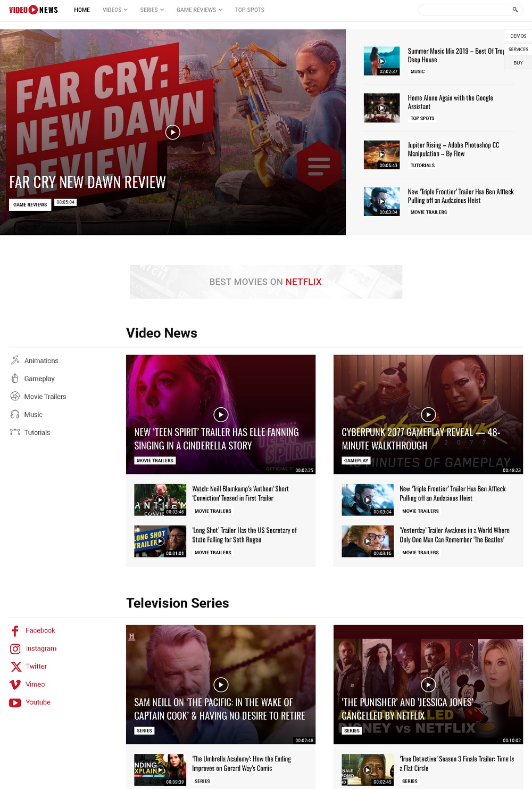Image resolution: width=532 pixels, height=789 pixels.
Task: Expand the Game Reviews dropdown menu
Action: pos(199,10)
